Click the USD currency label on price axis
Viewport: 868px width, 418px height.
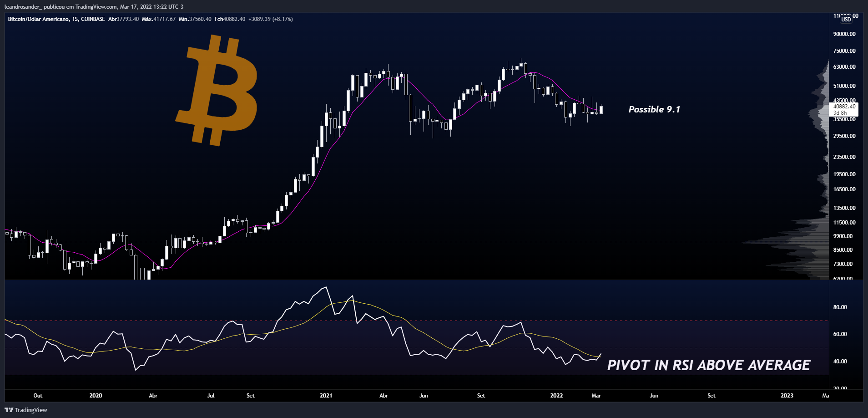point(846,19)
